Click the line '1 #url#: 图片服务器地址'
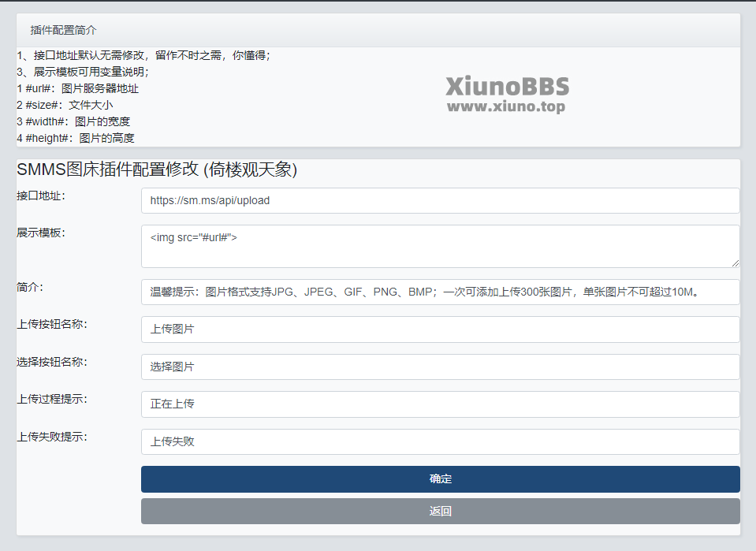 pos(77,89)
